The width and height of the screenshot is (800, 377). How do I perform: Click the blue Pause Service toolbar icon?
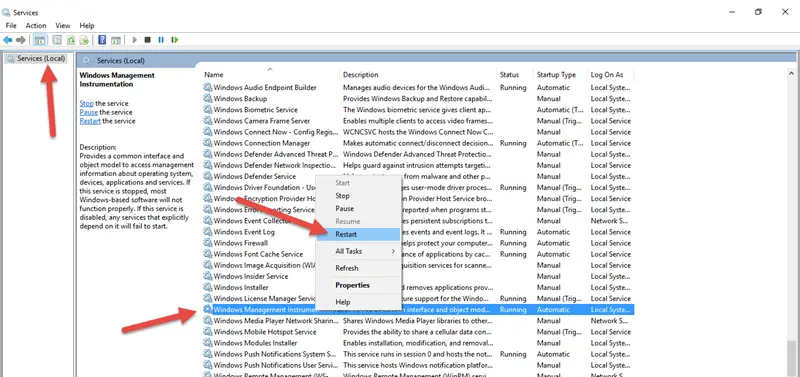[x=161, y=40]
